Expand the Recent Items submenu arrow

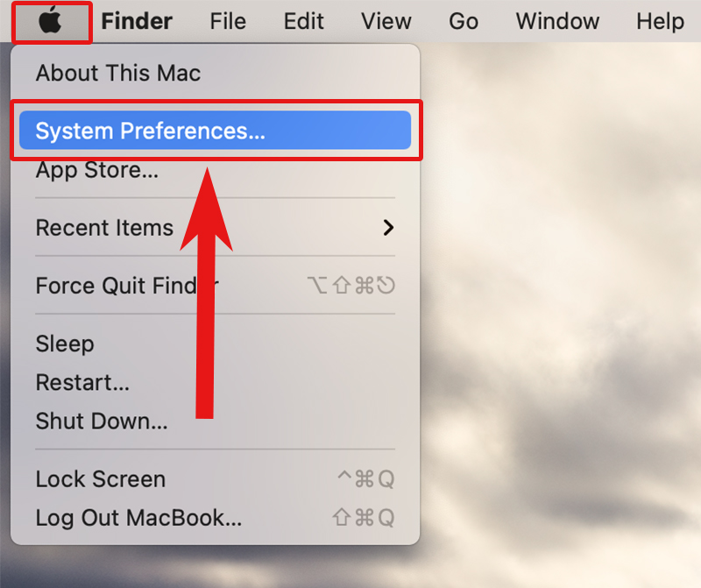(x=389, y=228)
